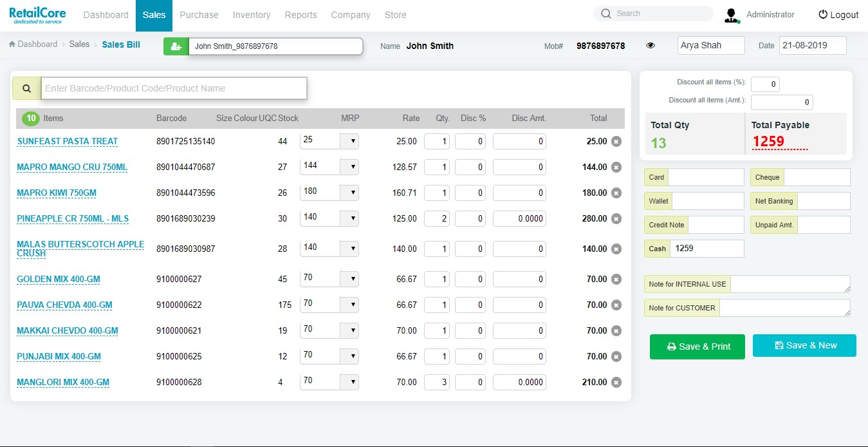This screenshot has height=447, width=868.
Task: Remove PINEAPPLE CR 750ML - MLS row
Action: (616, 219)
